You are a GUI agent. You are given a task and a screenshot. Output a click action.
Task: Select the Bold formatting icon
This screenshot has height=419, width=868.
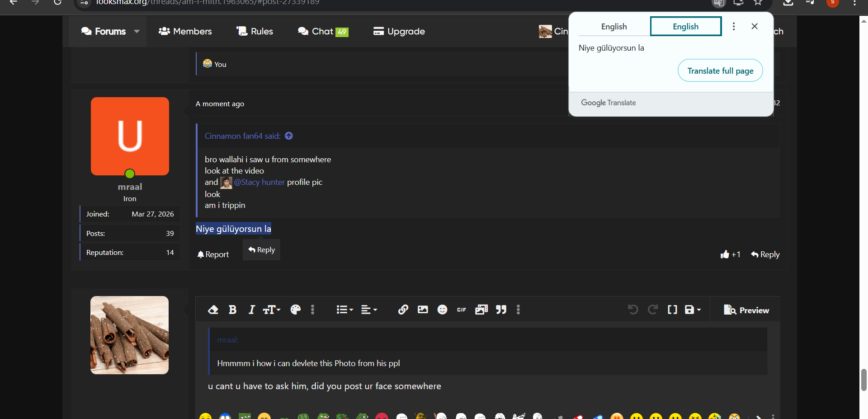[232, 310]
